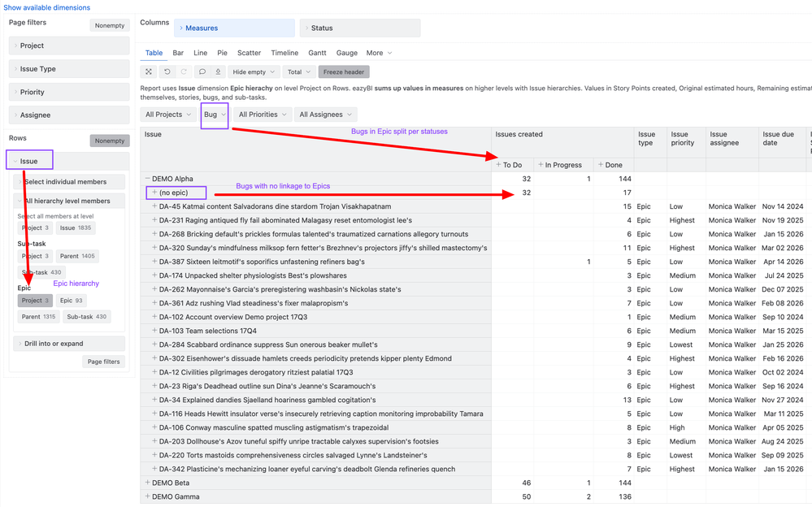812x507 pixels.
Task: Expand Drill into or expand section
Action: pyautogui.click(x=69, y=344)
